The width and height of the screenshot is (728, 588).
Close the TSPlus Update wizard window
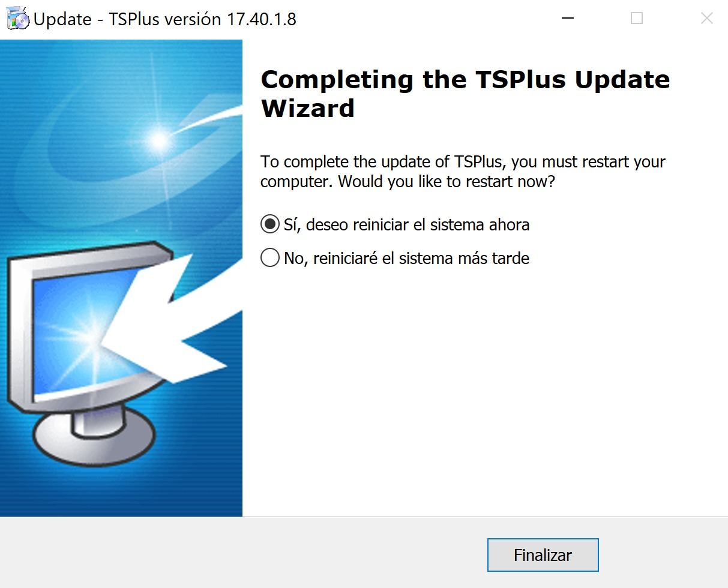(706, 19)
